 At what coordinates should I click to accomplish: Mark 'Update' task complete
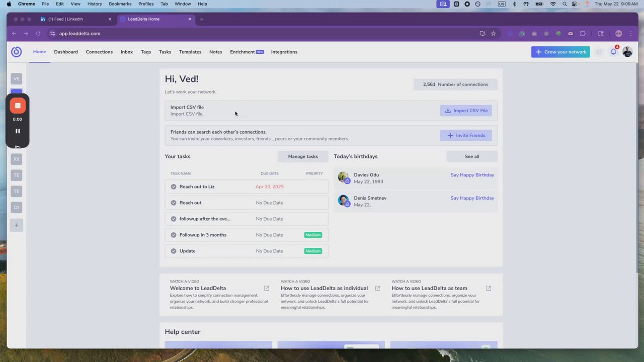pos(174,251)
